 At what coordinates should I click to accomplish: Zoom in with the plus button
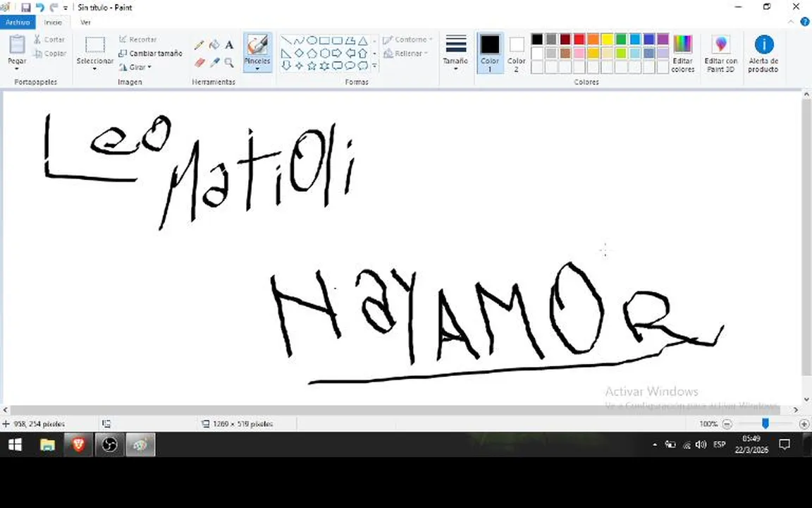[804, 424]
